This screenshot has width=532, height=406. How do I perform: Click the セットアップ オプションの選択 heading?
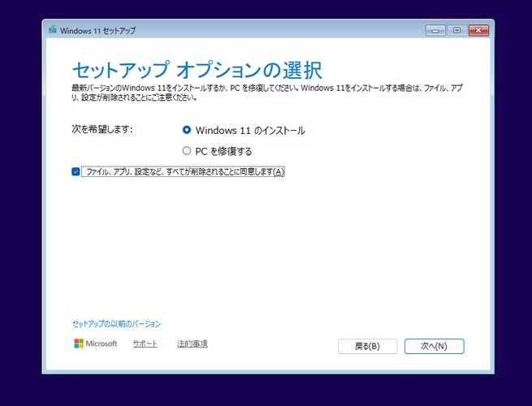[x=197, y=70]
